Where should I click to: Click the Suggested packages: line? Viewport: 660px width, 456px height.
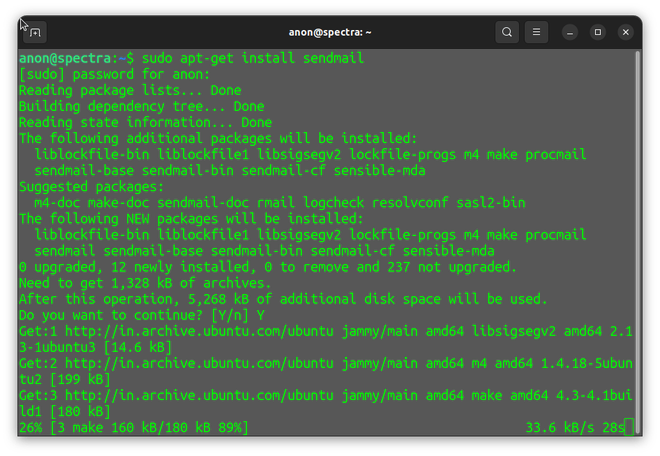91,187
